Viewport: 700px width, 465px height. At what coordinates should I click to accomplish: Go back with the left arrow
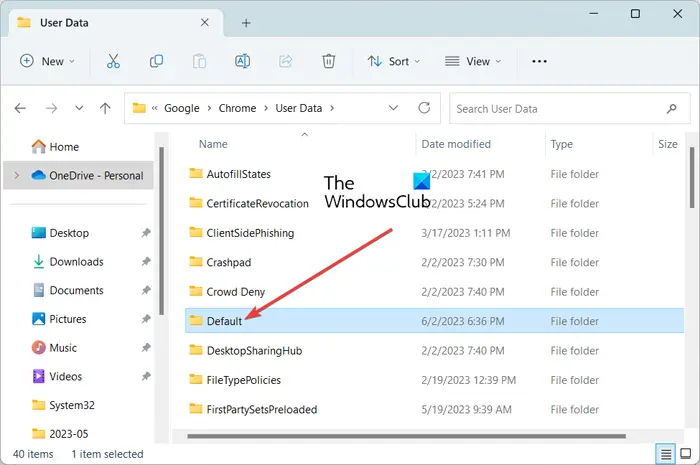pos(20,108)
